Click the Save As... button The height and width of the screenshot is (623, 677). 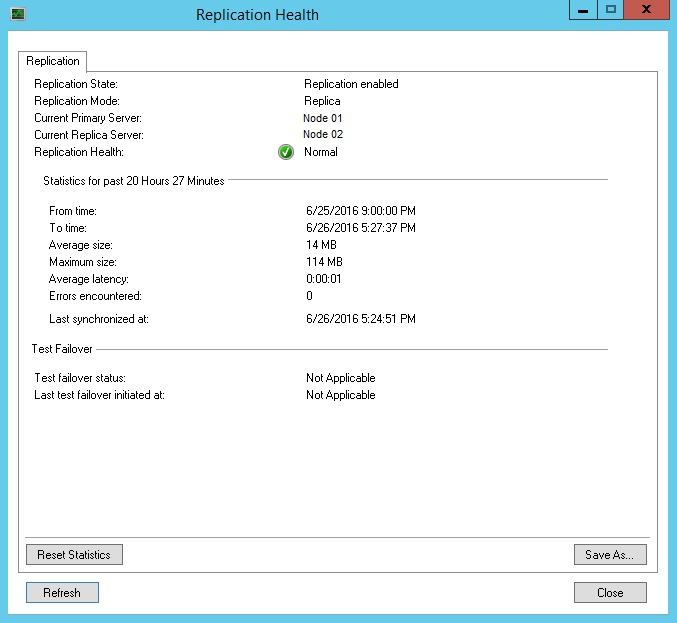tap(610, 554)
